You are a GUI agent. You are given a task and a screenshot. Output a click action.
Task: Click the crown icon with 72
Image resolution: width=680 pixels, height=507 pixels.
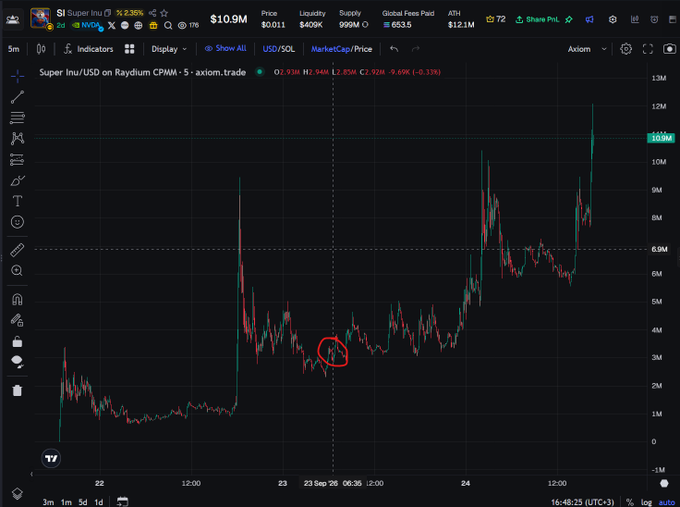point(496,19)
